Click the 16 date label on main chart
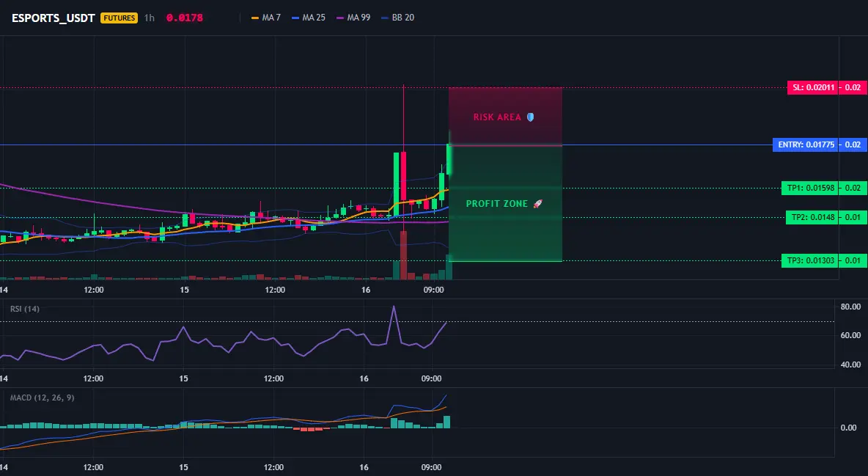868x476 pixels. click(x=365, y=290)
